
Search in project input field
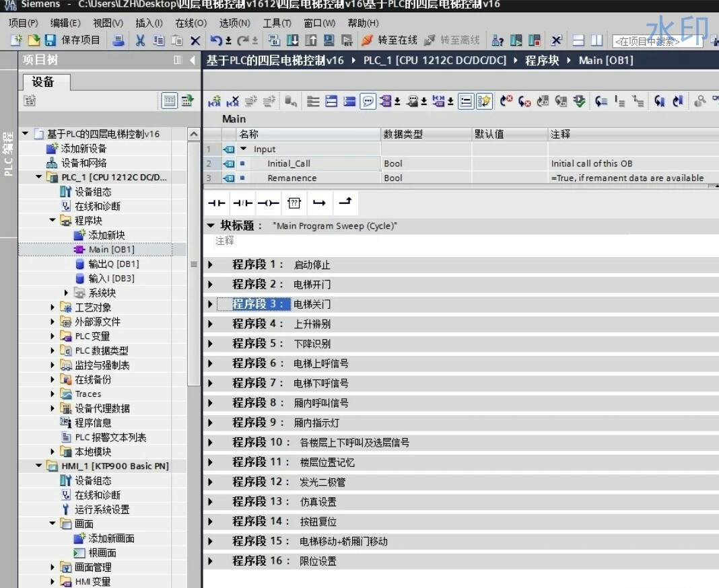click(x=657, y=41)
